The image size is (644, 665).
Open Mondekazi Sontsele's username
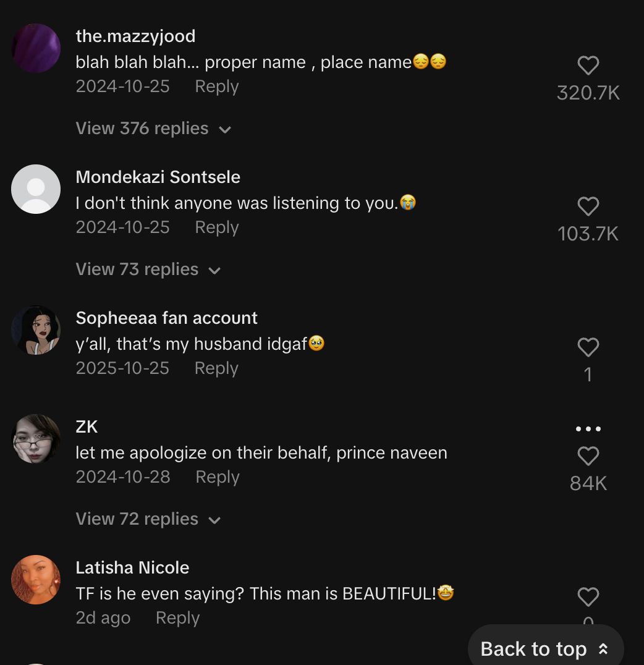click(158, 177)
